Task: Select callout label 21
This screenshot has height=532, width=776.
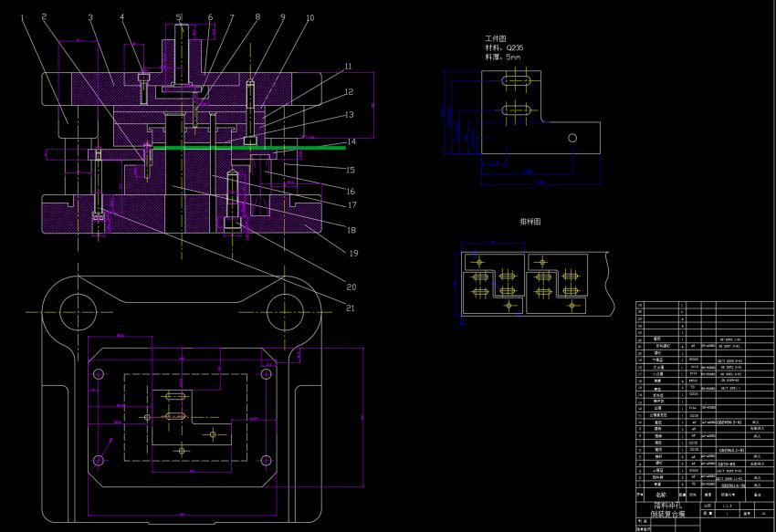Action: click(x=351, y=308)
